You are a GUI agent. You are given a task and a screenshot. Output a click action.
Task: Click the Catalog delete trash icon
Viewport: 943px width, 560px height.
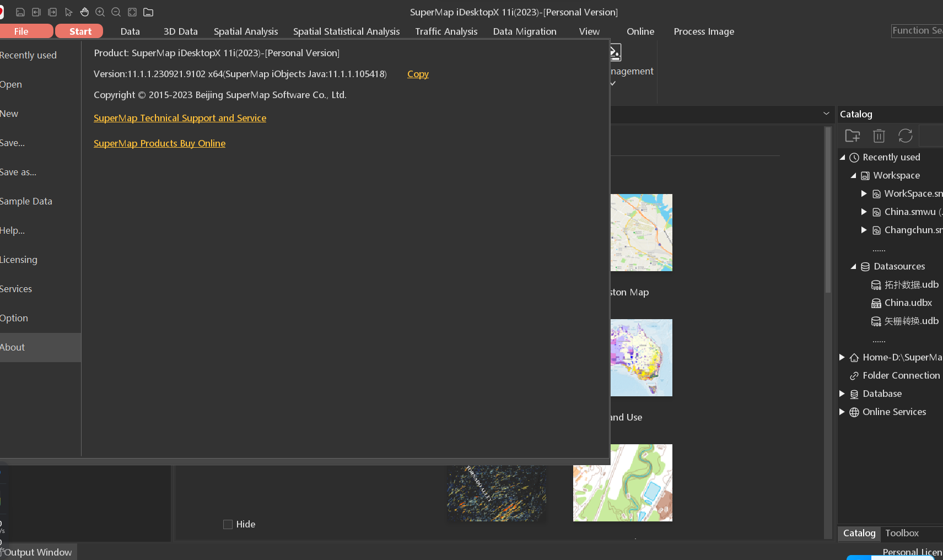pos(879,136)
